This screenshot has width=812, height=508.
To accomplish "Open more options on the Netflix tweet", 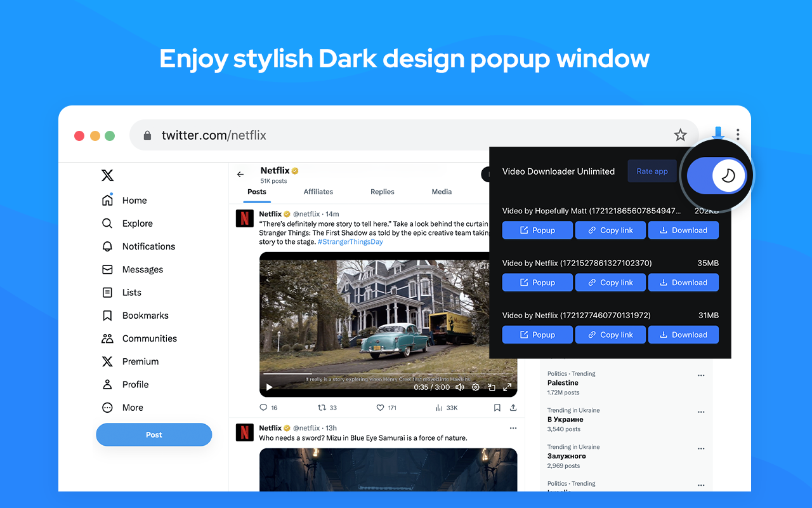I will pos(513,429).
